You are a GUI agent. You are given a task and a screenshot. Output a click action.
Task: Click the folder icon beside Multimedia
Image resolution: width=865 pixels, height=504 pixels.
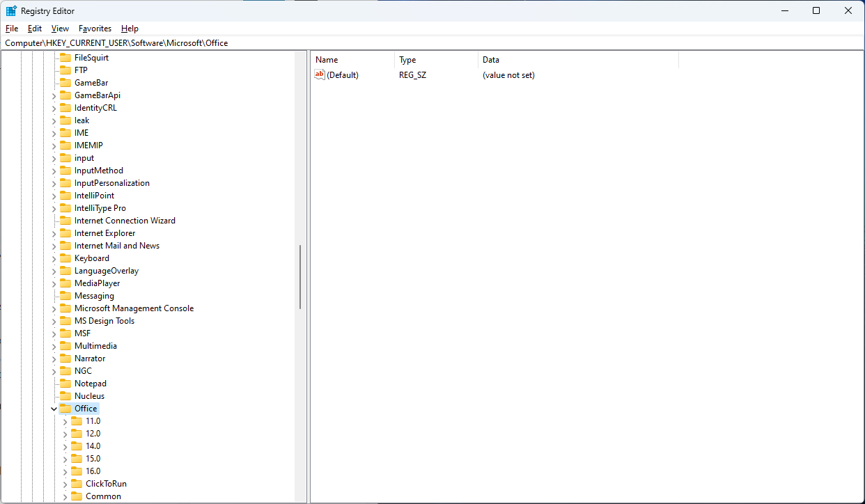(65, 346)
